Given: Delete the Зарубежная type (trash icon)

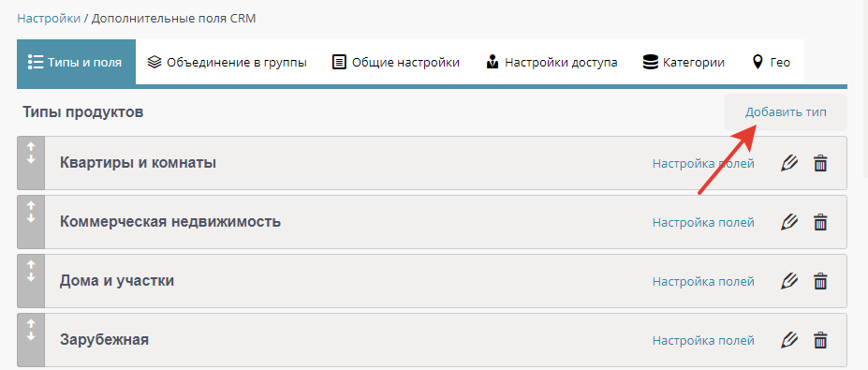Looking at the screenshot, I should [820, 339].
